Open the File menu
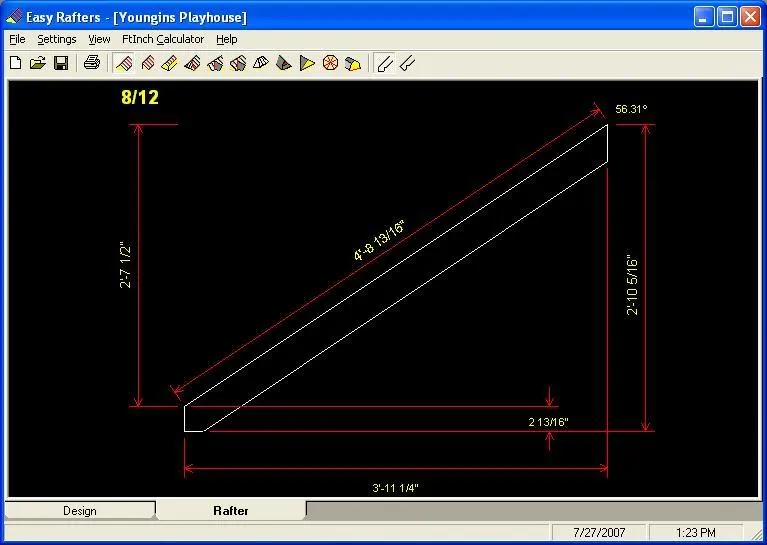This screenshot has height=545, width=767. tap(17, 39)
